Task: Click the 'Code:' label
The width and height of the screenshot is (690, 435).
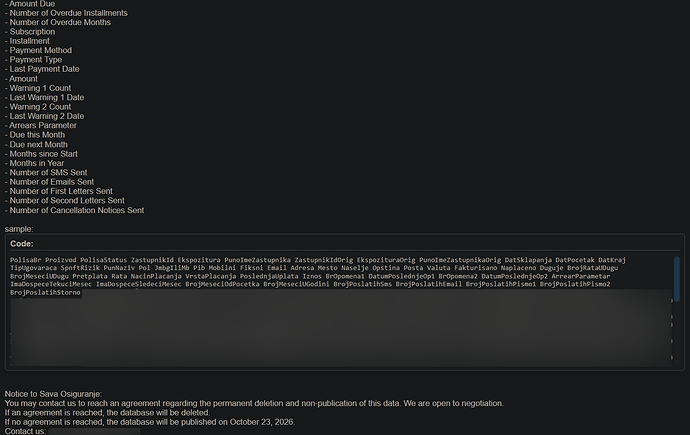Action: pyautogui.click(x=22, y=244)
